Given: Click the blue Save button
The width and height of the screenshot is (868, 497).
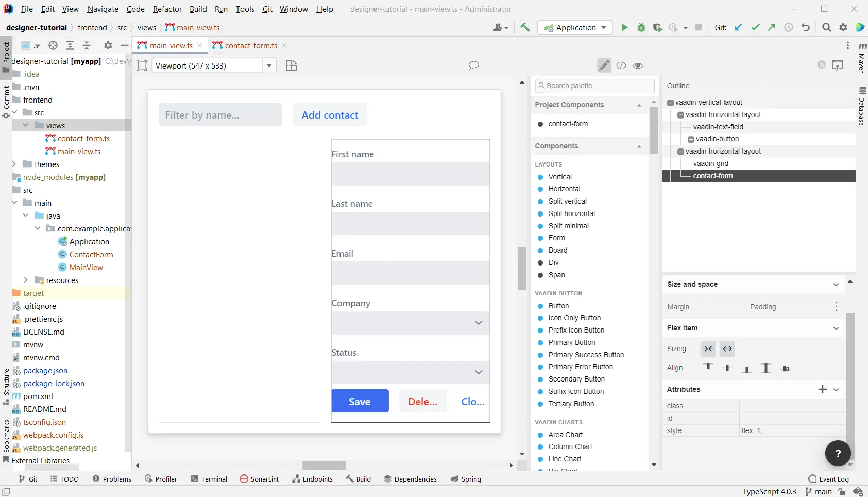Looking at the screenshot, I should pyautogui.click(x=360, y=402).
